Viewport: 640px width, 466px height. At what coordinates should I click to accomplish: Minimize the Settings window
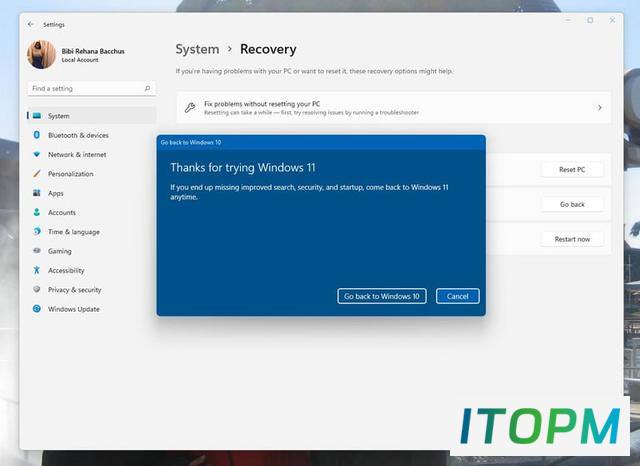pyautogui.click(x=568, y=20)
